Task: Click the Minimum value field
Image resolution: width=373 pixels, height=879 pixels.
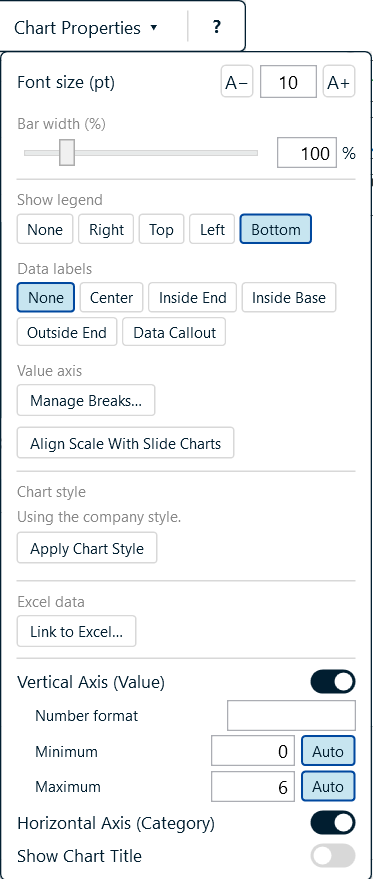Action: coord(253,751)
